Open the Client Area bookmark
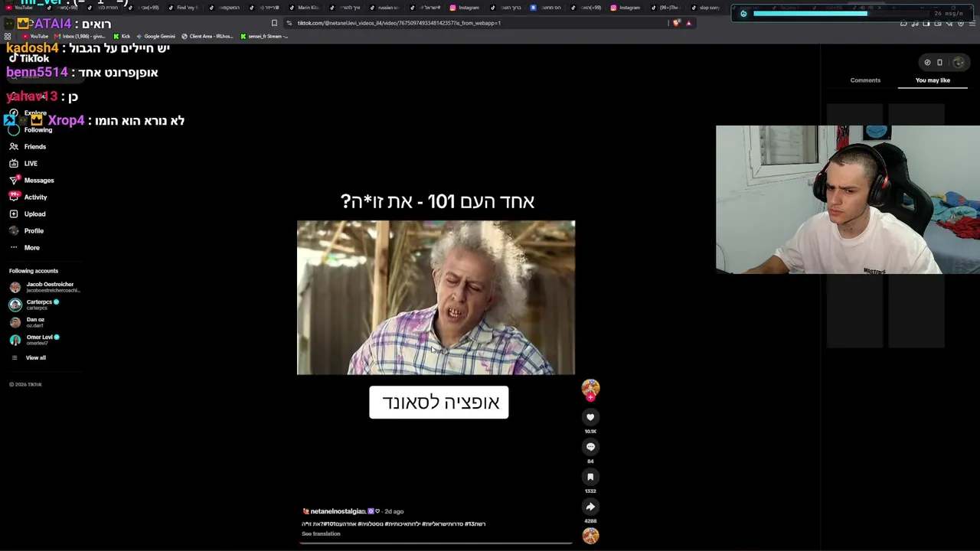Image resolution: width=980 pixels, height=551 pixels. point(207,36)
